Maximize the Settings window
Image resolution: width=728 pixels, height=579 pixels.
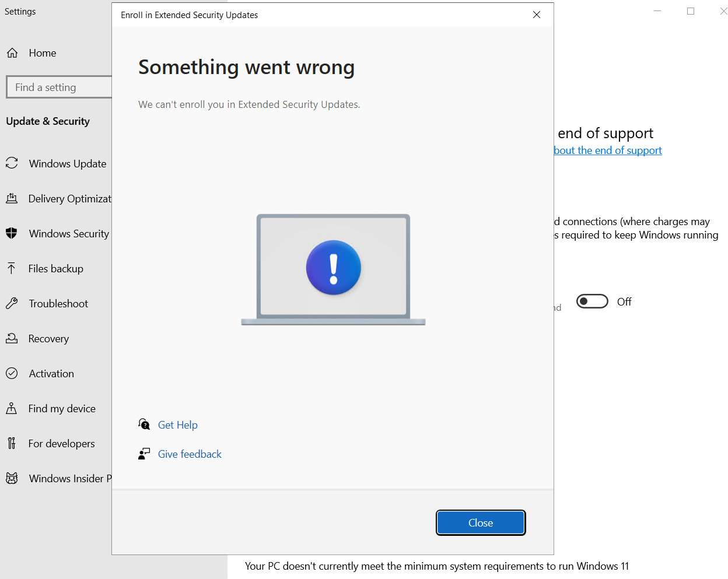coord(691,11)
